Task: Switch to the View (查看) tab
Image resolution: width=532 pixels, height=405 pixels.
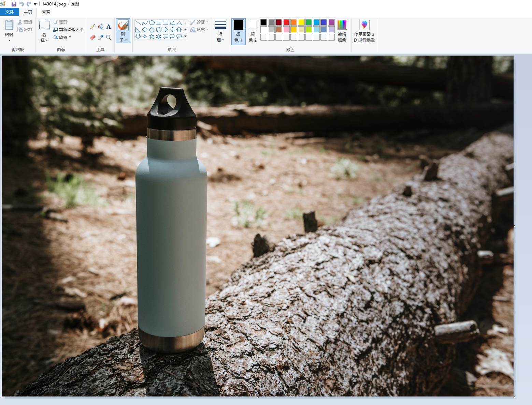Action: click(x=46, y=12)
